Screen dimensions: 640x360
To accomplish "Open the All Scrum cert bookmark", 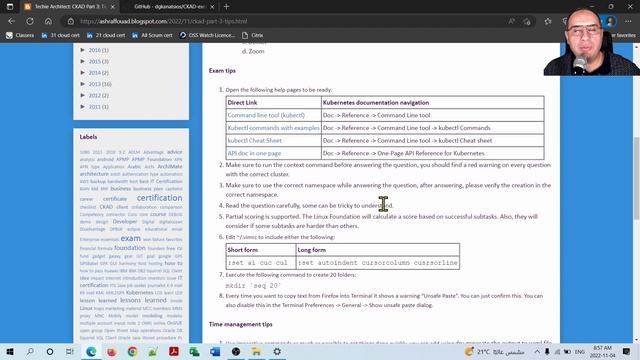I will (x=152, y=35).
